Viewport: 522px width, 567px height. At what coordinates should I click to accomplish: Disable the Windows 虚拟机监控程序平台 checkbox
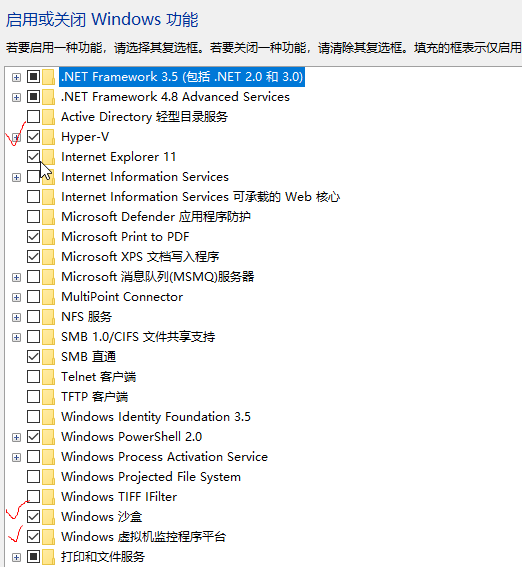pyautogui.click(x=33, y=536)
